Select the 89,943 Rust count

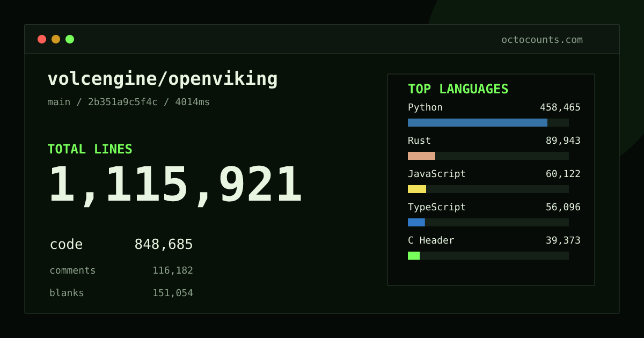(563, 141)
